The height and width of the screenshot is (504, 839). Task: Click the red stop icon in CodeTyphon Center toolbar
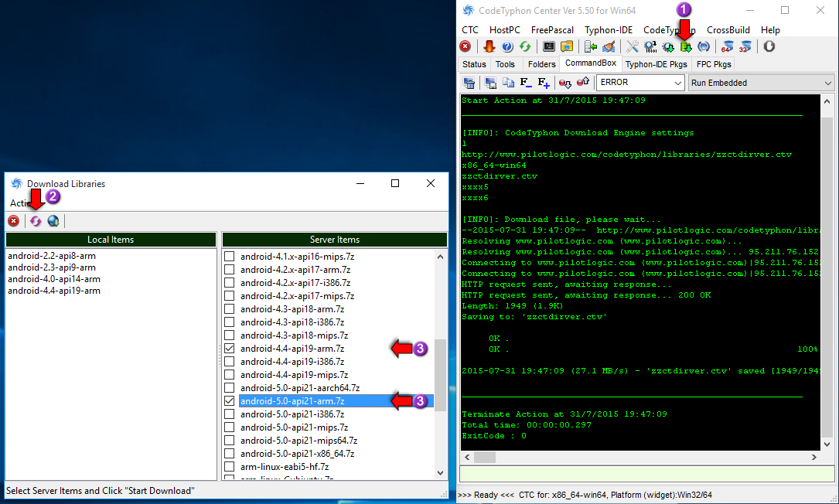[x=466, y=46]
